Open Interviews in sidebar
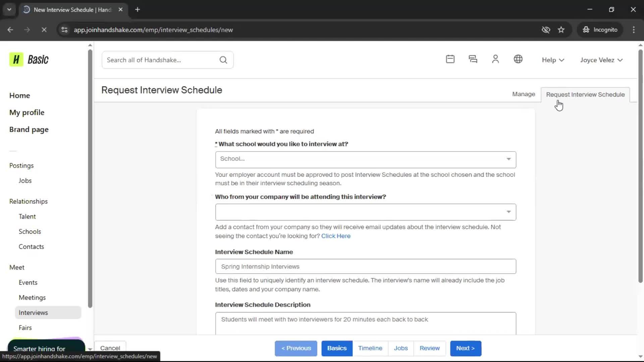 [x=48, y=312]
